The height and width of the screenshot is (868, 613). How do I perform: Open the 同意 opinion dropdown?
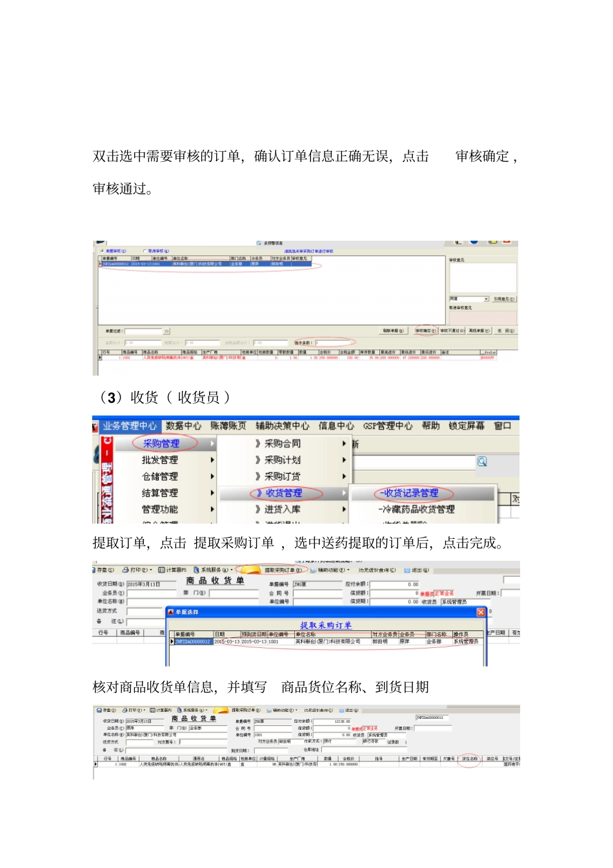tap(469, 299)
